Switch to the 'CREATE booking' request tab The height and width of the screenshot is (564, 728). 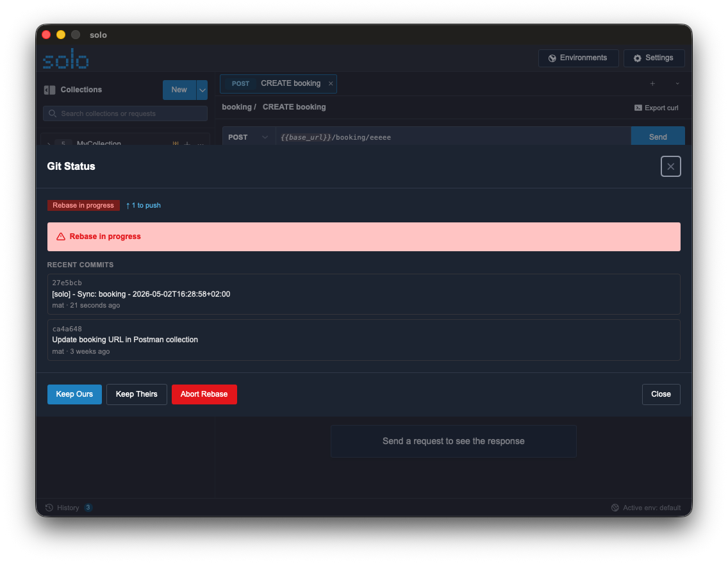[x=278, y=83]
